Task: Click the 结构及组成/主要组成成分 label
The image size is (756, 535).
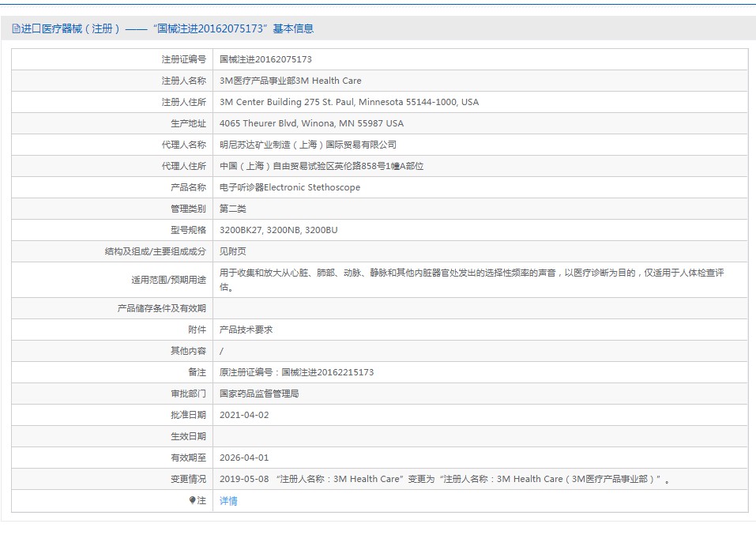Action: pos(156,251)
